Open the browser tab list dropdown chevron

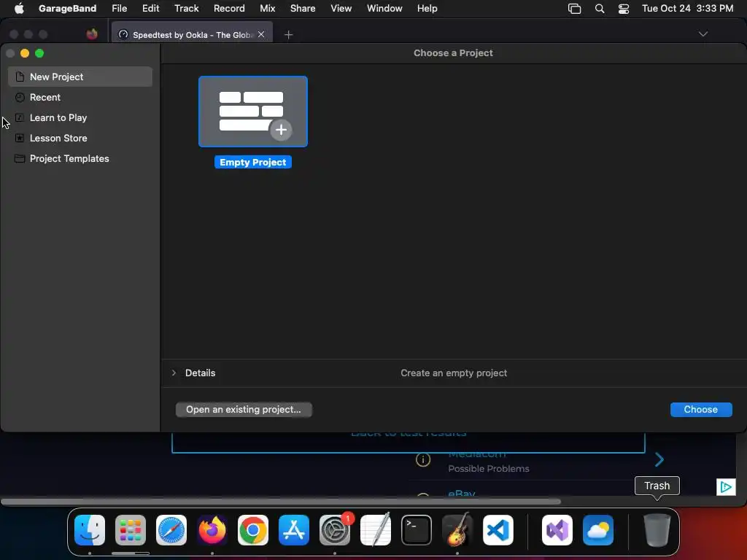pos(703,34)
